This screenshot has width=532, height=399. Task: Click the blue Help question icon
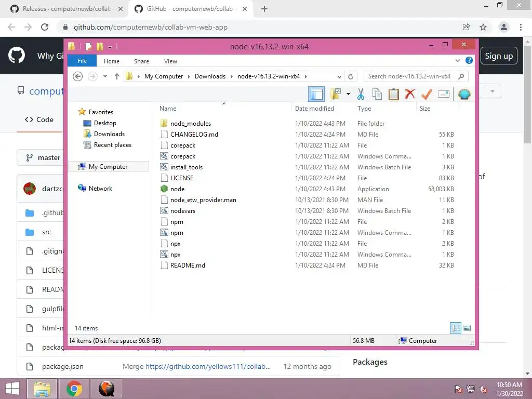point(469,60)
